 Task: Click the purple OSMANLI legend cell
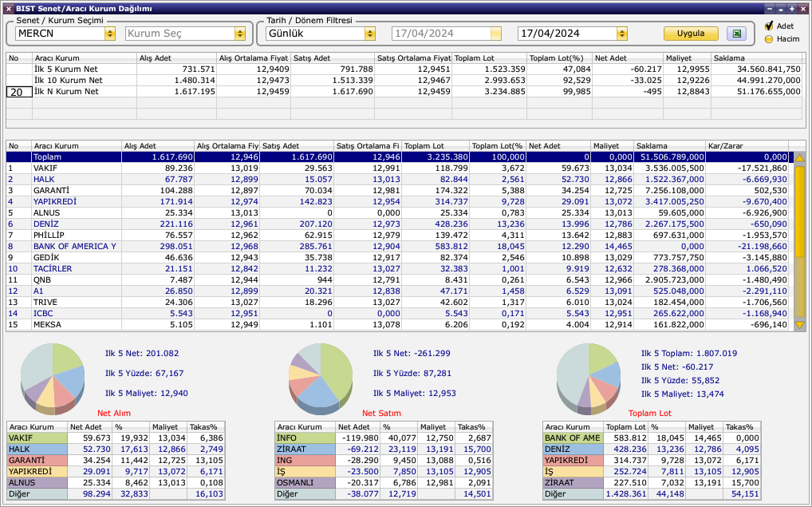point(305,482)
